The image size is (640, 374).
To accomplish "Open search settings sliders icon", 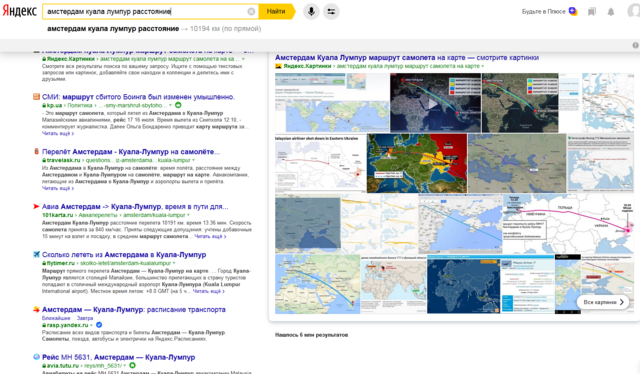I will pyautogui.click(x=331, y=11).
